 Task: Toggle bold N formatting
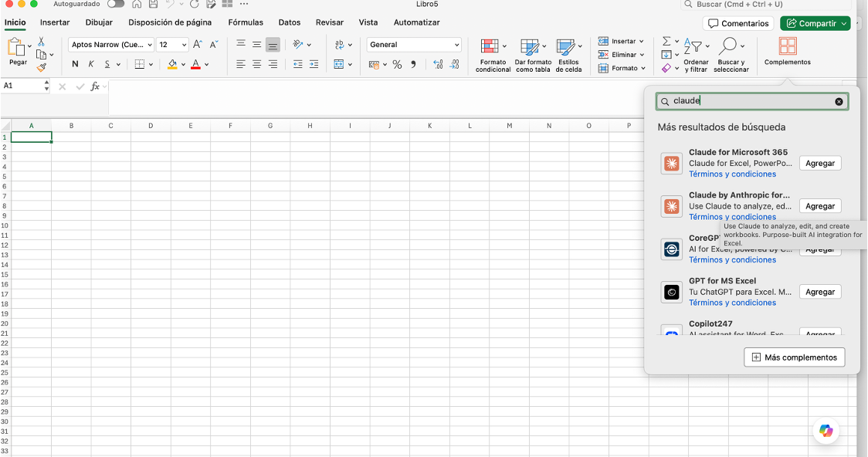pos(75,64)
